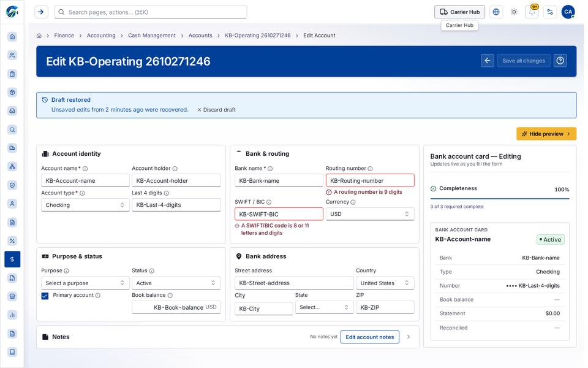Image resolution: width=588 pixels, height=368 pixels.
Task: Click the Hide preview button
Action: 546,134
